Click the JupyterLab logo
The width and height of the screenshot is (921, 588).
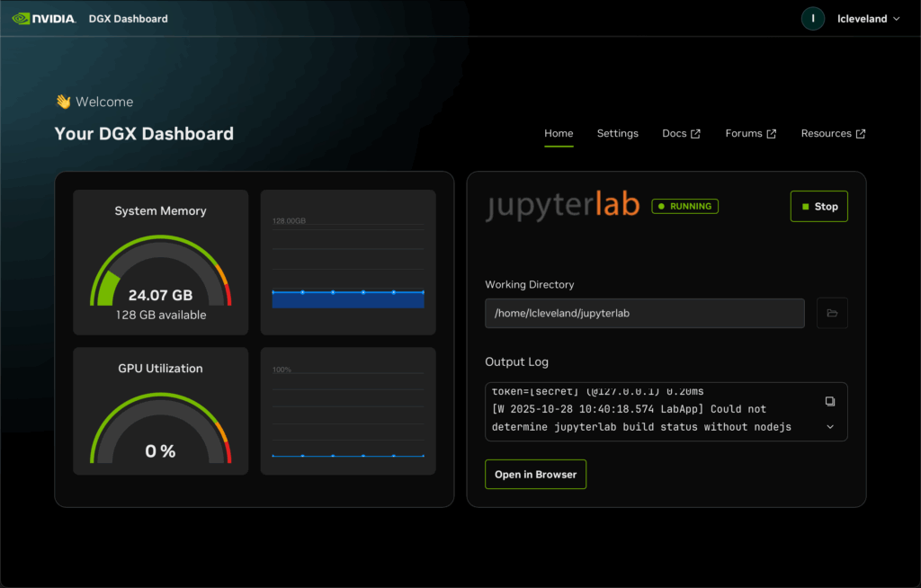562,206
